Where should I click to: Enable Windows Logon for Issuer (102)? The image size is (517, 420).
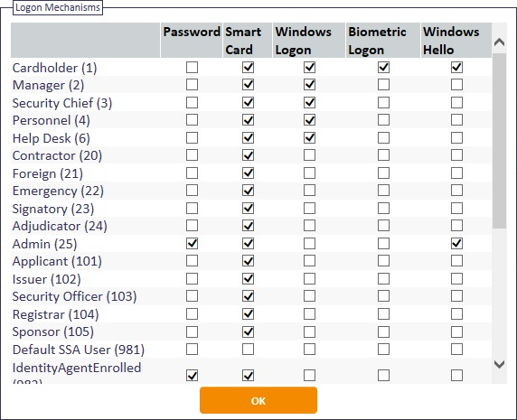(x=309, y=279)
